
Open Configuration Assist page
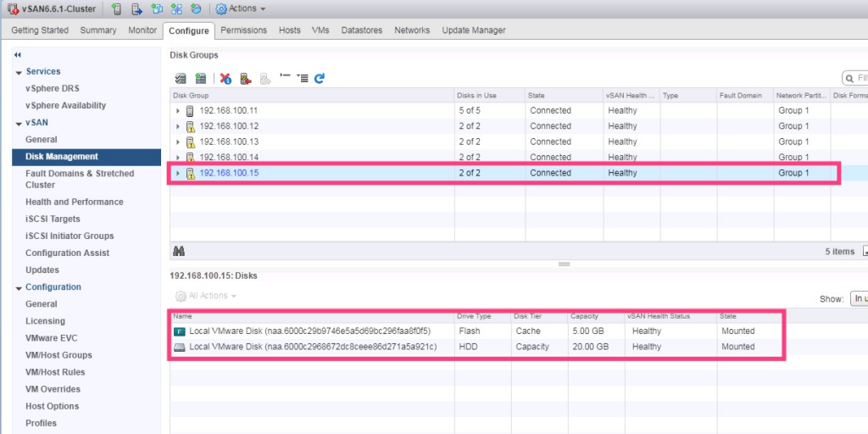click(x=68, y=253)
